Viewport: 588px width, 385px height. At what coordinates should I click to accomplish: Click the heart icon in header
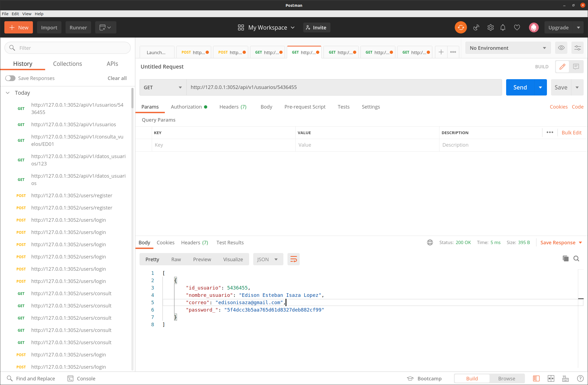(517, 27)
